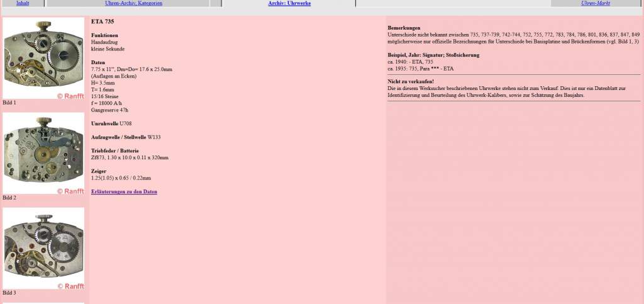Open the Bild 2 dial-side thumbnail
The height and width of the screenshot is (304, 644).
43,153
